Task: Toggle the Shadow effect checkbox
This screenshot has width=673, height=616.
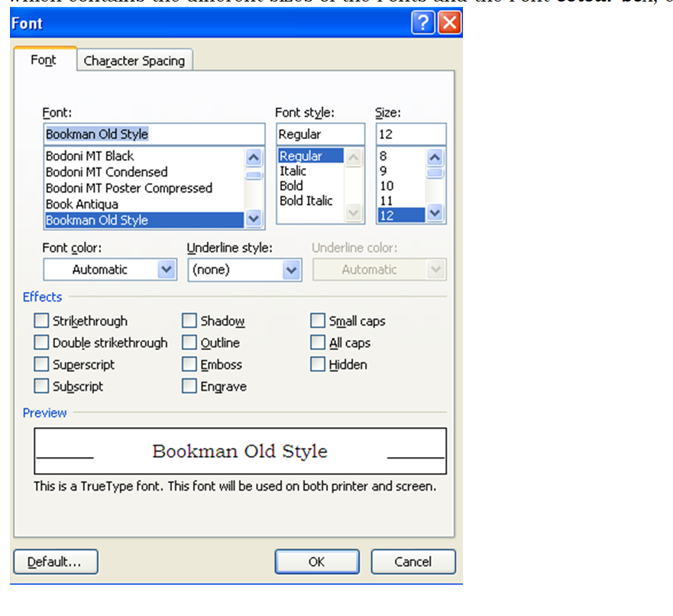Action: 189,321
